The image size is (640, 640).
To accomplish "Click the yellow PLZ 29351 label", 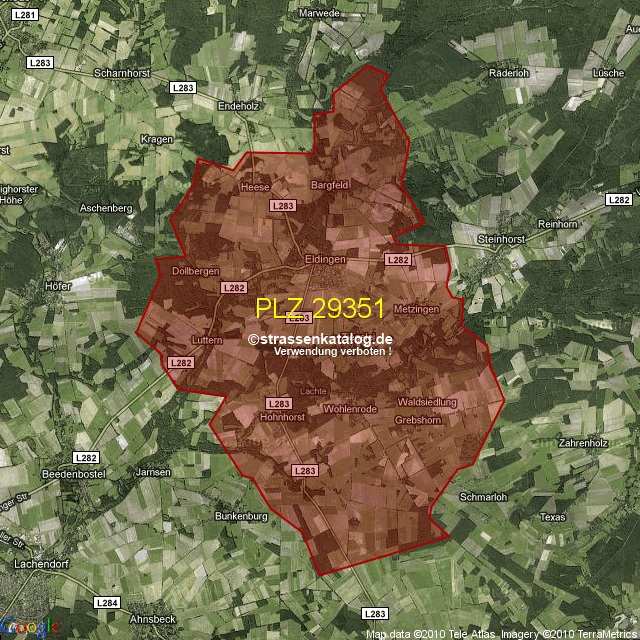I will [320, 309].
